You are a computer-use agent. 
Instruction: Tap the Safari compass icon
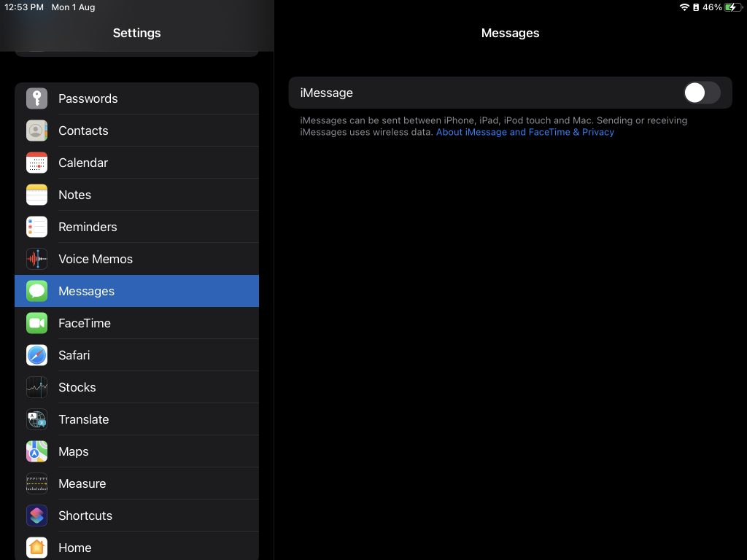(36, 355)
